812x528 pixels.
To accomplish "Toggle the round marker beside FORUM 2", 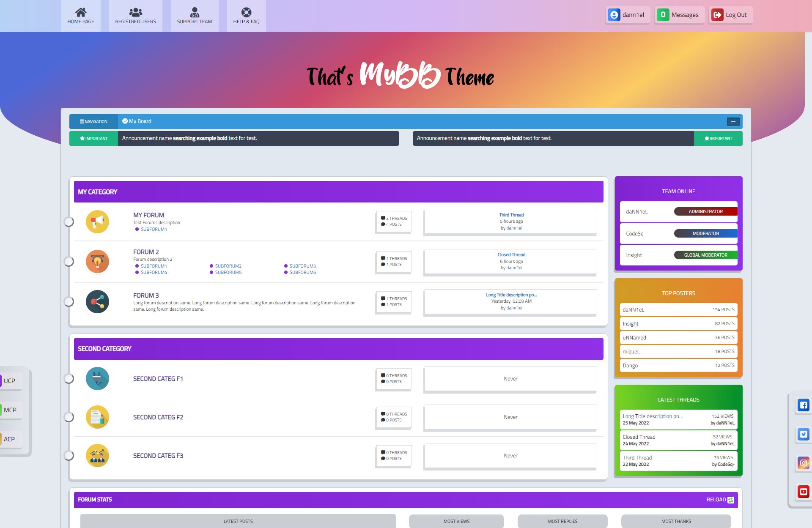I will (69, 261).
